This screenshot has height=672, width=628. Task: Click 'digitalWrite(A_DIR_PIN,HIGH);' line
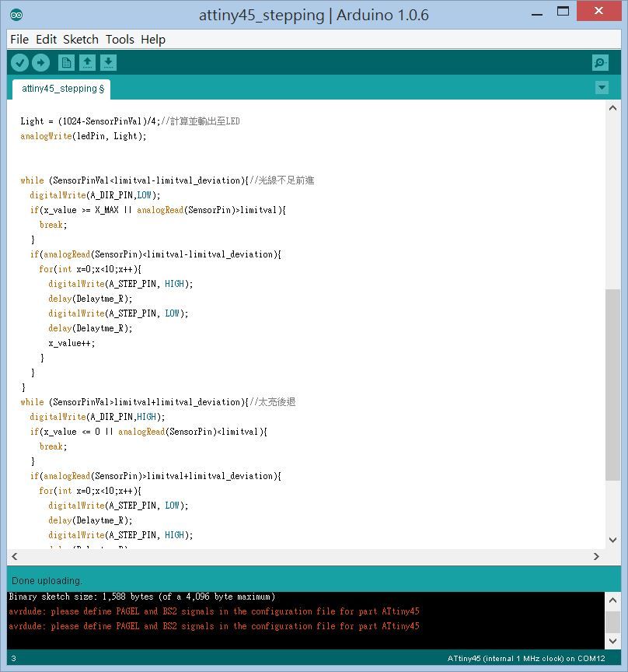tap(97, 417)
